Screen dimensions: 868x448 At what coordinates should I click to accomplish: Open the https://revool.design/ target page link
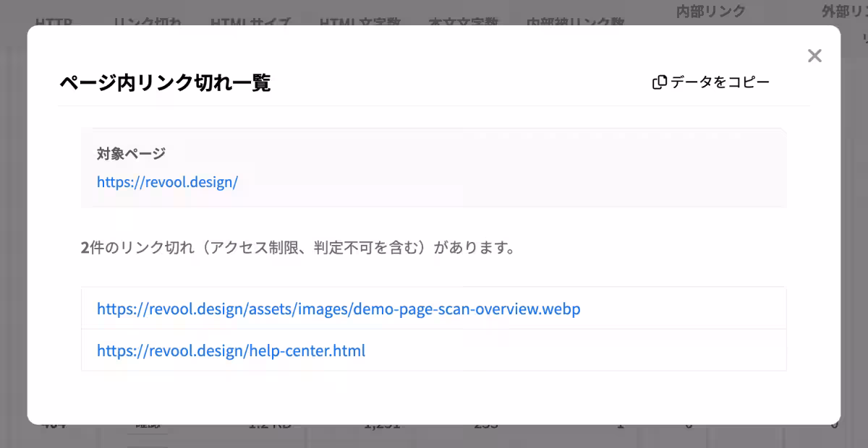click(x=167, y=182)
